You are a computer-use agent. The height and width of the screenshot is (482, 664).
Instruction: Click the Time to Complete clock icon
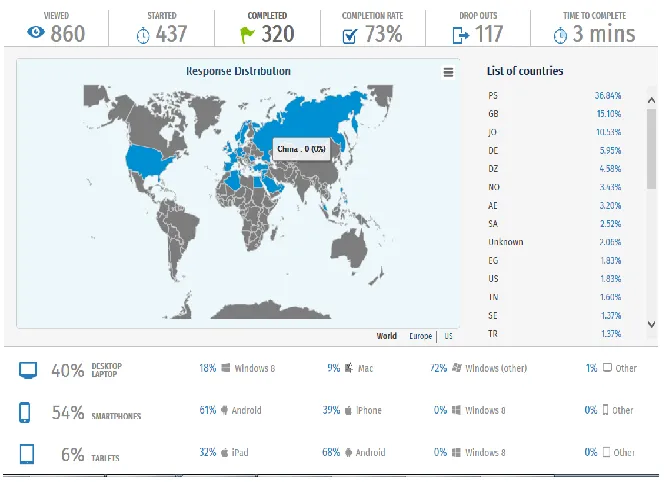point(560,36)
